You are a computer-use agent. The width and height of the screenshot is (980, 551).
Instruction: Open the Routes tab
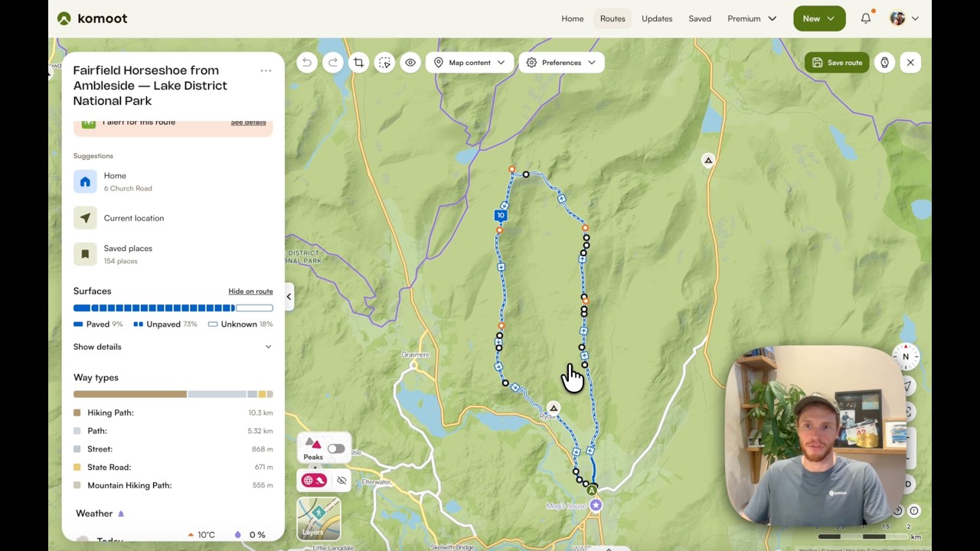click(x=612, y=18)
